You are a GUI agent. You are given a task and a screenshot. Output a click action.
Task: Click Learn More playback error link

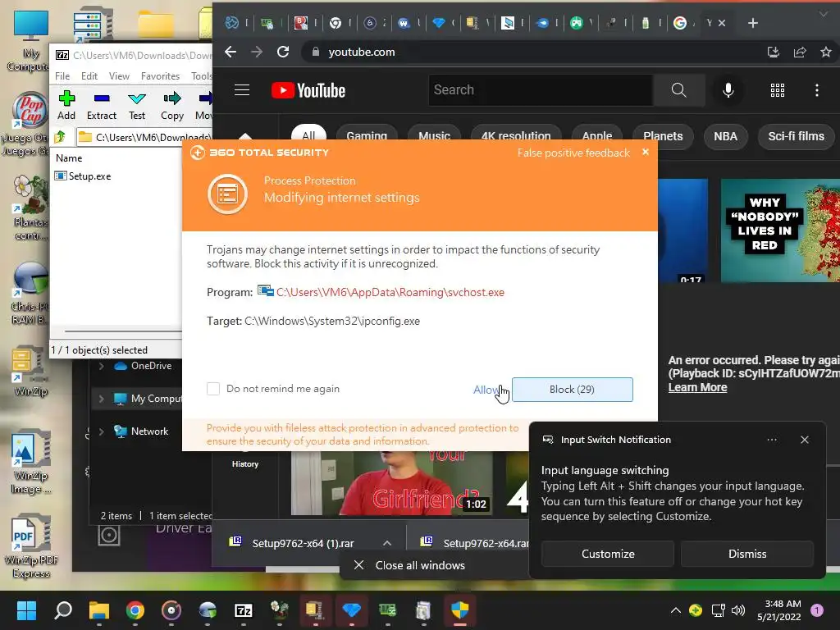tap(697, 387)
